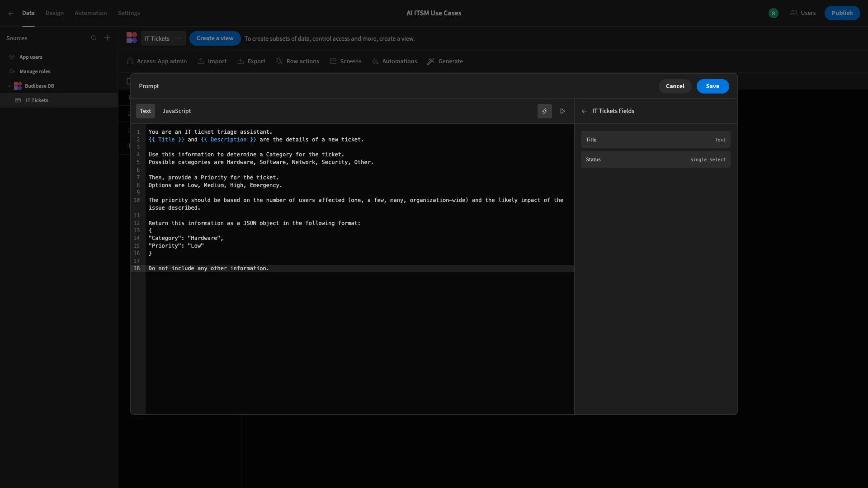Image resolution: width=868 pixels, height=488 pixels.
Task: Toggle the bindings lightning icon
Action: (544, 111)
